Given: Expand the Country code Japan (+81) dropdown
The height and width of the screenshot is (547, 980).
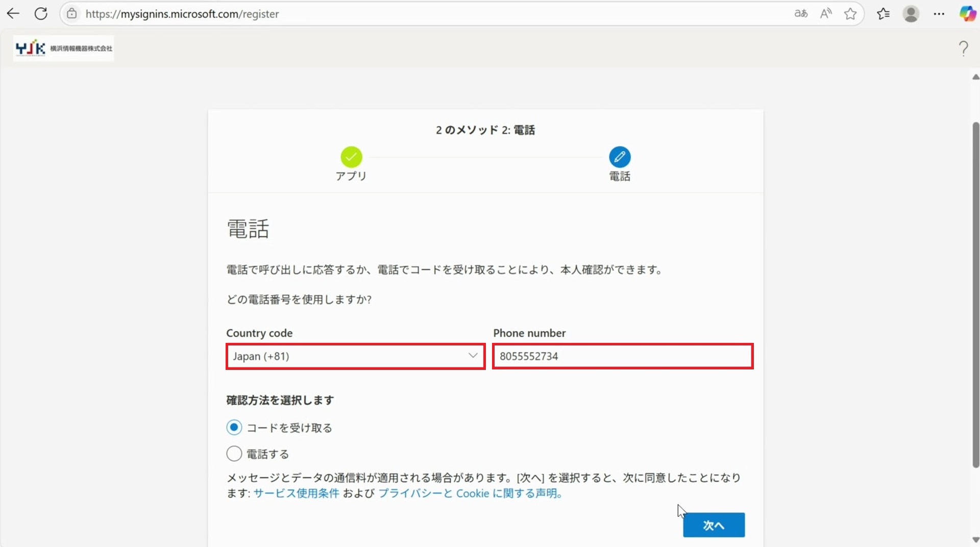Looking at the screenshot, I should (x=355, y=356).
